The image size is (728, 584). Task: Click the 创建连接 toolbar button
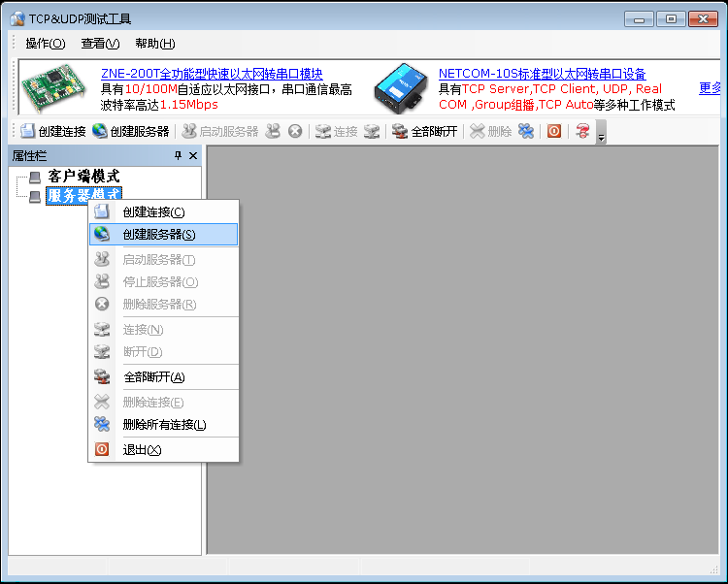(x=52, y=131)
